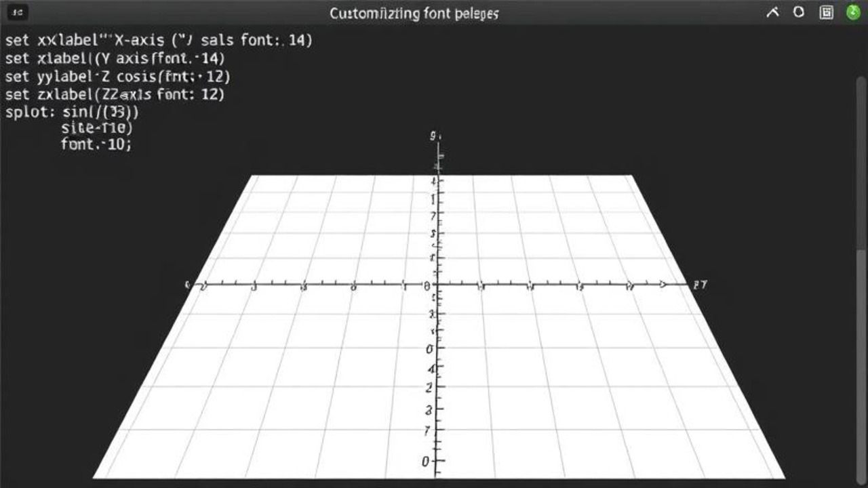868x488 pixels.
Task: Click the green round button in the title bar
Action: tap(853, 12)
